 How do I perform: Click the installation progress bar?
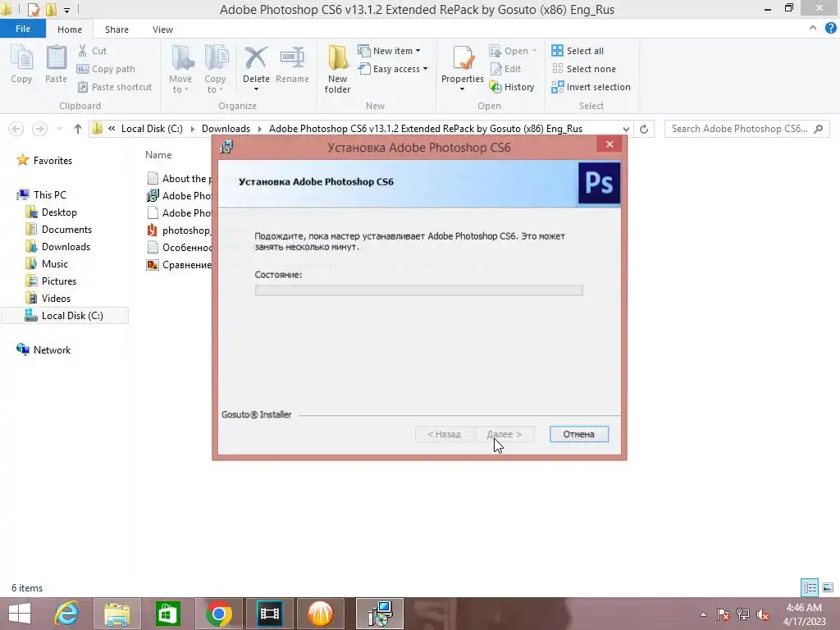pos(419,290)
